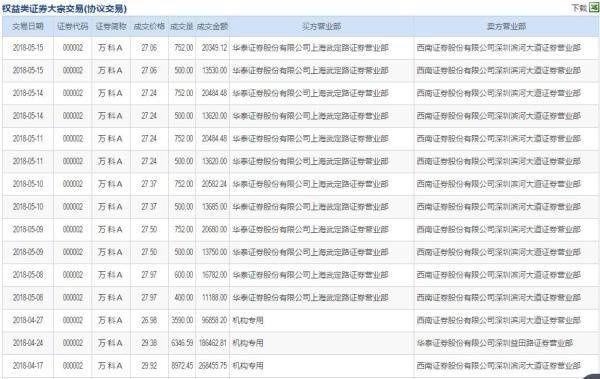Click the buyer cell in the 13530.00 row
600x379 pixels.
coord(310,70)
